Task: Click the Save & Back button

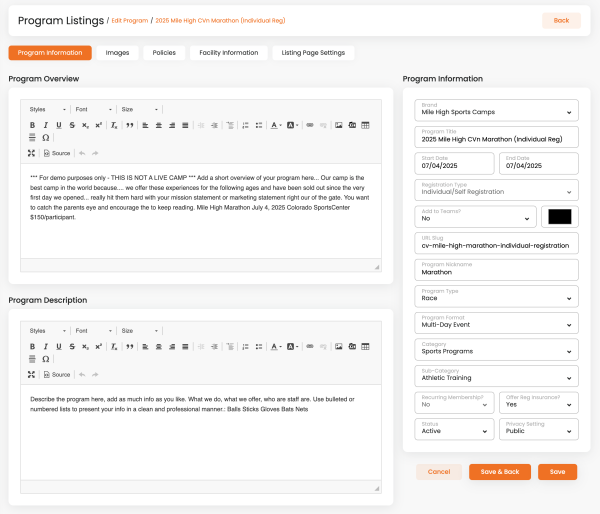Action: tap(500, 472)
